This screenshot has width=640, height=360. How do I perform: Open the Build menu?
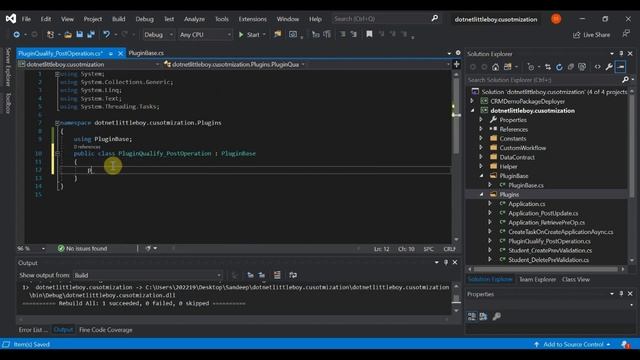click(x=119, y=19)
